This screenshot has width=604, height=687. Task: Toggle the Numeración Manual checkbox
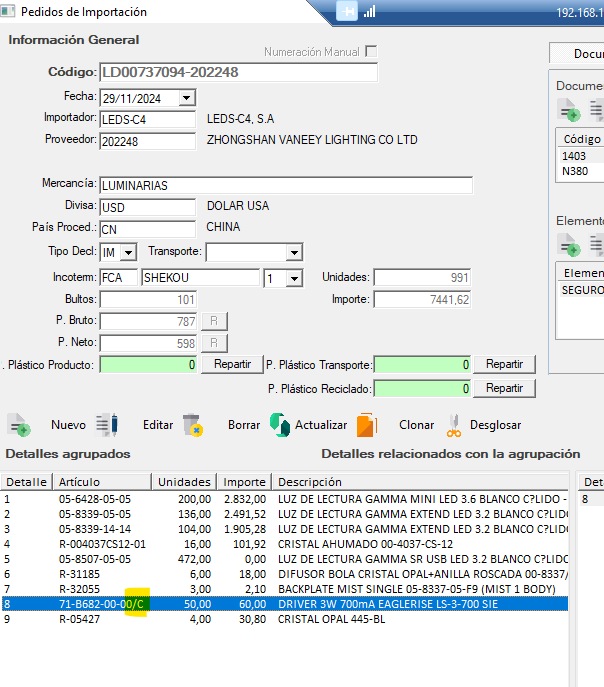coord(371,51)
